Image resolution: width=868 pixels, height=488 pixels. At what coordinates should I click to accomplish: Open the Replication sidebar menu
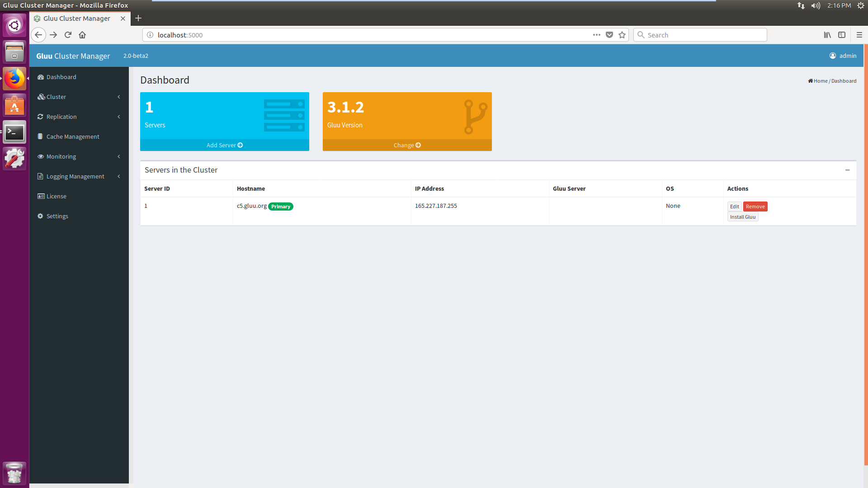[79, 117]
